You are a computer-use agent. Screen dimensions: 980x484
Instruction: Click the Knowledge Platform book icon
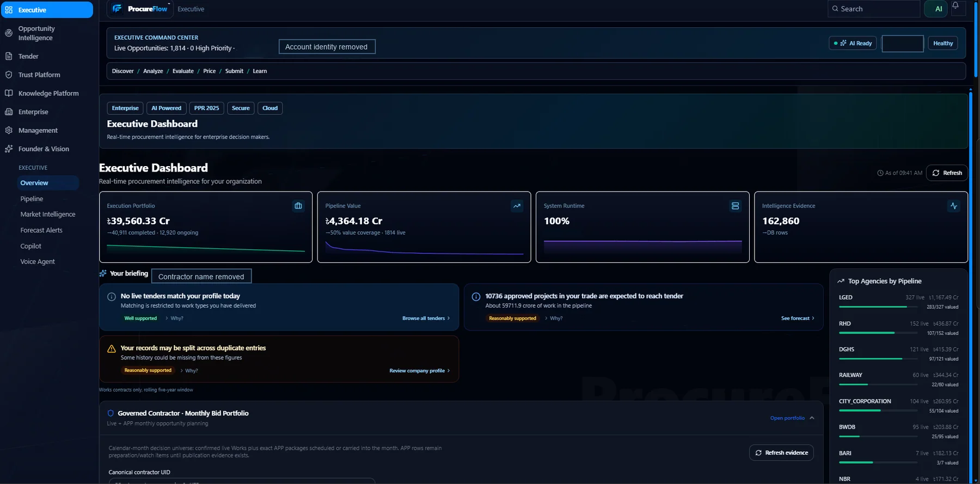point(9,93)
